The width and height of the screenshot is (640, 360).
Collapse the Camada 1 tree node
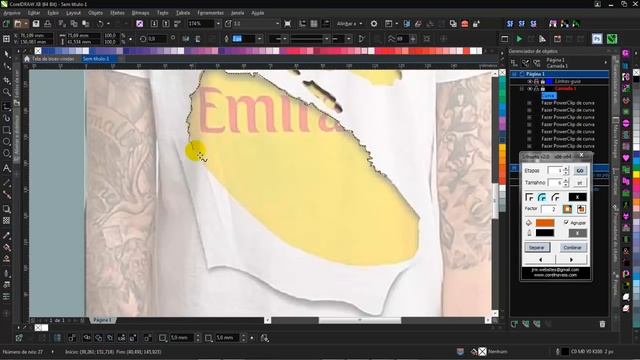[522, 89]
